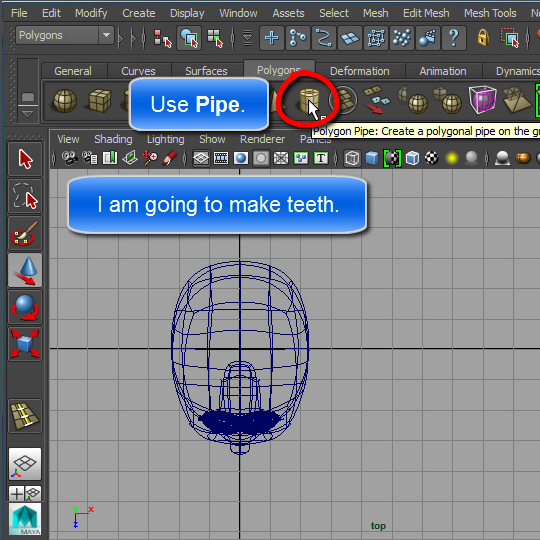Open the Window menu
Screen dimensions: 540x540
pos(238,13)
